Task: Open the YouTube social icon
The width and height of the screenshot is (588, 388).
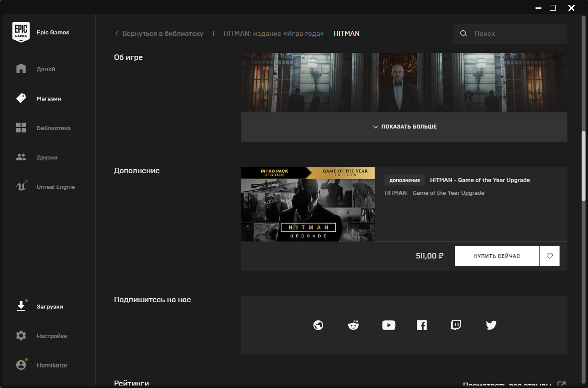Action: coord(388,325)
